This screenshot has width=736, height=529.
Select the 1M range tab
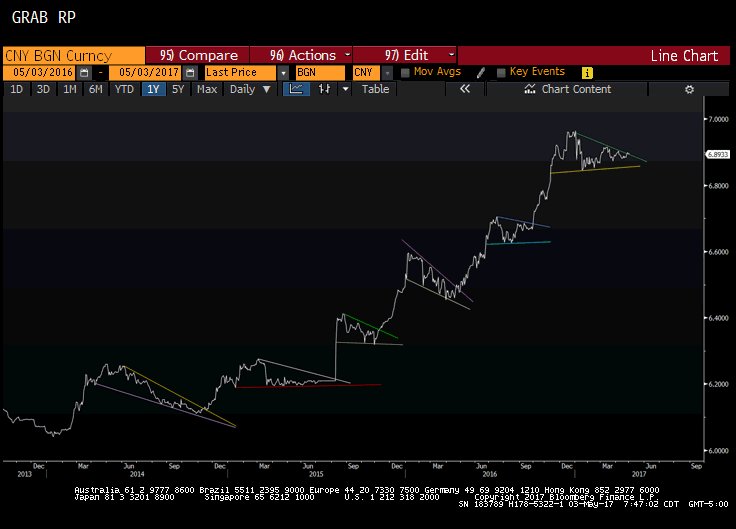69,89
